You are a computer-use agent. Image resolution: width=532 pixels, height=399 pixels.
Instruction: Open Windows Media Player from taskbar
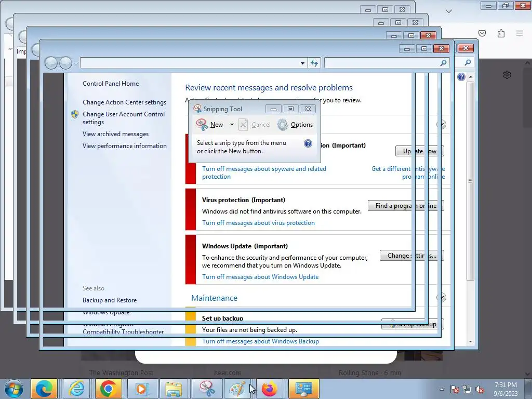[x=141, y=389]
